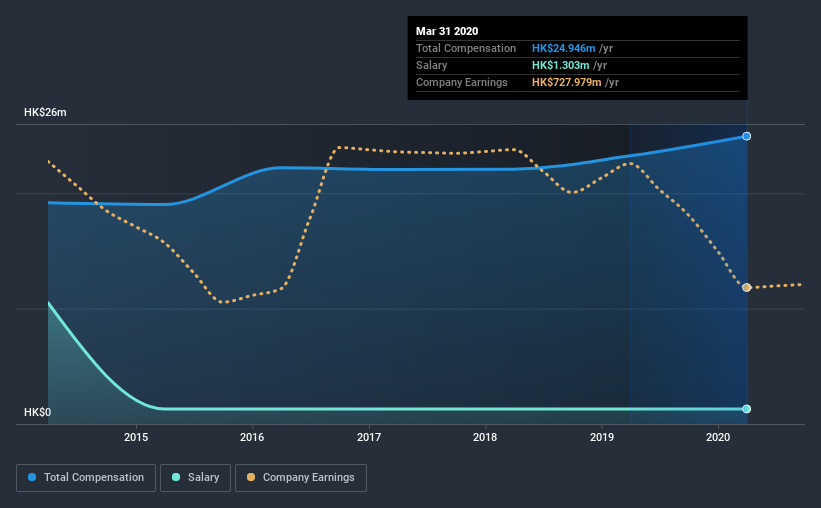Viewport: 821px width, 508px height.
Task: Click the HK$0 y-axis label
Action: tap(38, 413)
